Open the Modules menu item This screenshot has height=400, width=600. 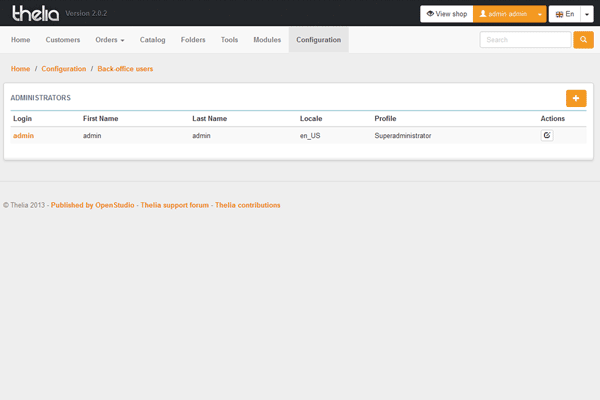267,40
